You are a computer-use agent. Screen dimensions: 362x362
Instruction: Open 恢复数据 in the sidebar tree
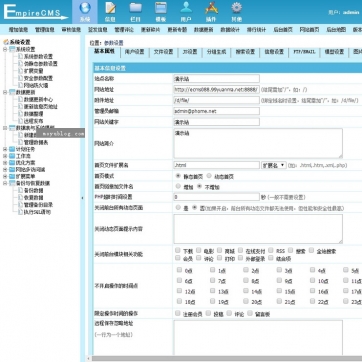tap(33, 197)
